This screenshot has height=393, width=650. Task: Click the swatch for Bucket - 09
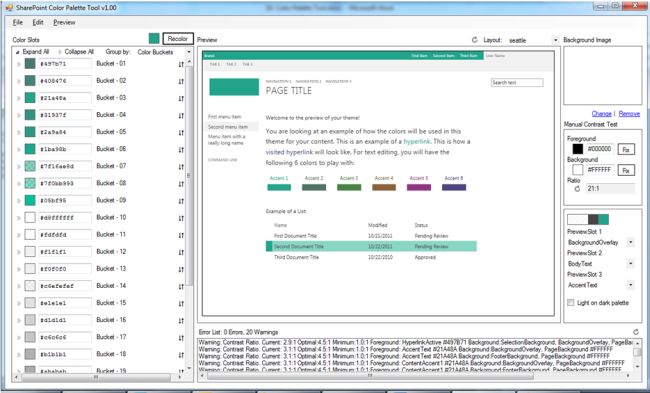click(30, 200)
